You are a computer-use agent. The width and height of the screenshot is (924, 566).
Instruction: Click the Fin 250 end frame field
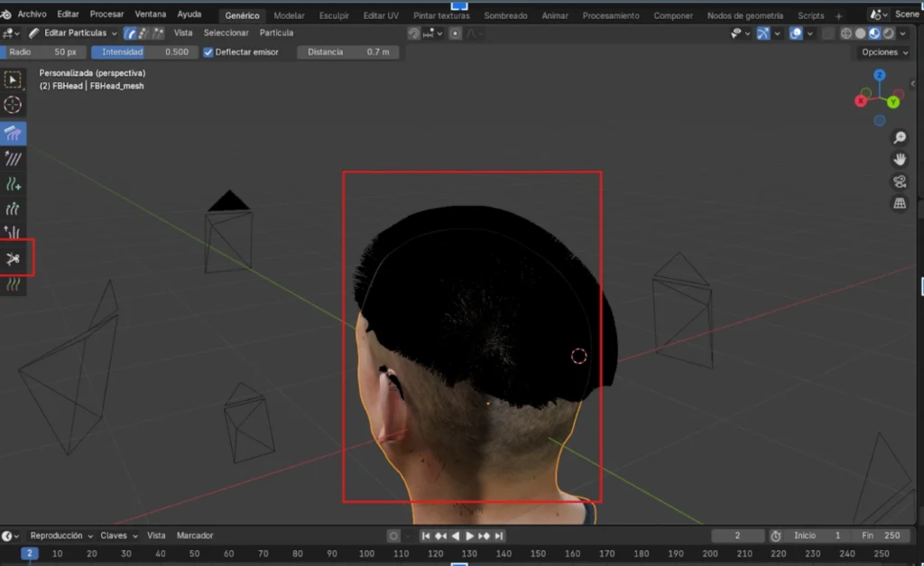pyautogui.click(x=880, y=535)
